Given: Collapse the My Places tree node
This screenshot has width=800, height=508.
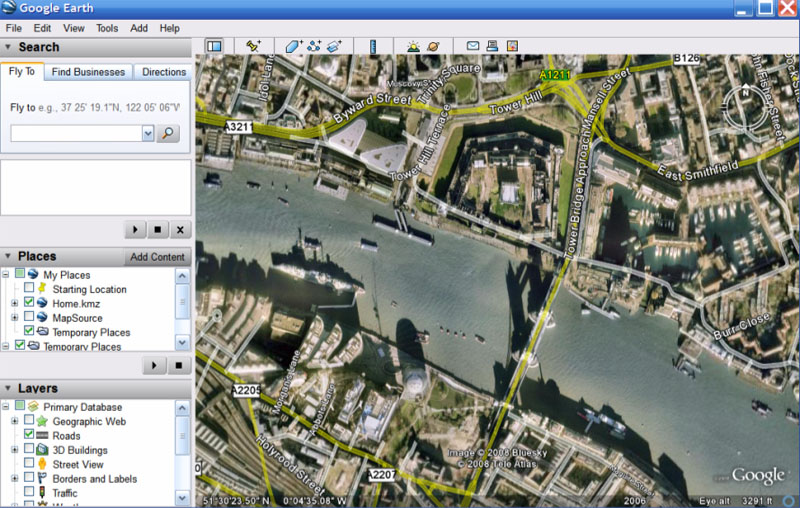Looking at the screenshot, I should pos(6,274).
